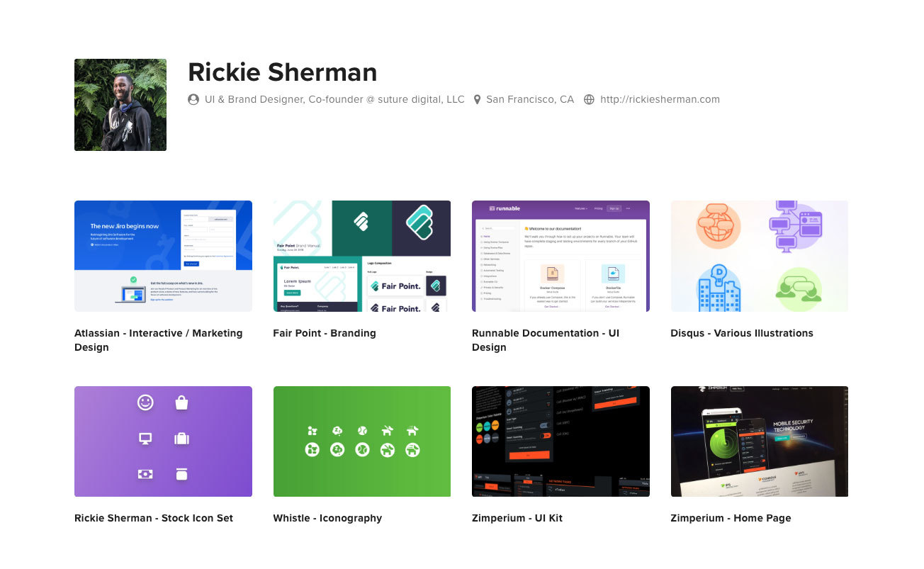
Task: Click the suitcase icon in purple card
Action: pyautogui.click(x=181, y=439)
